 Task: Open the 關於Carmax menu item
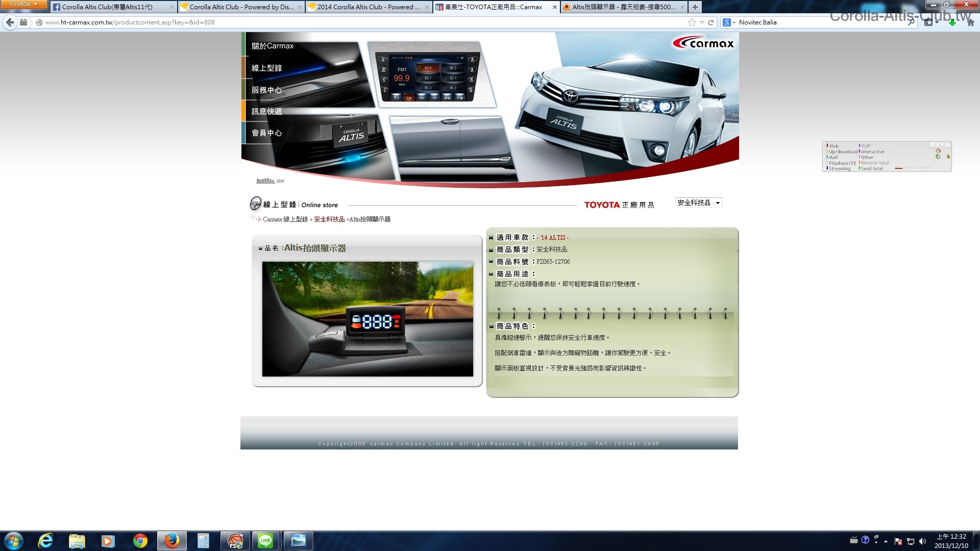coord(273,46)
